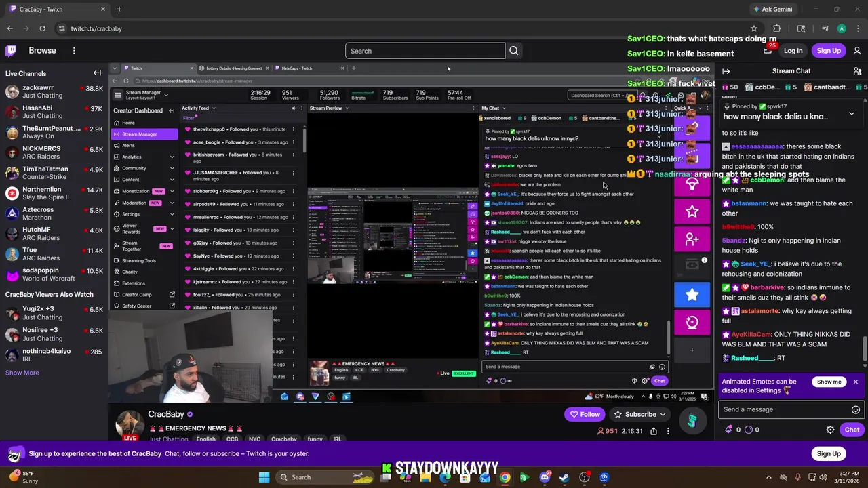Open the chat community icon
This screenshot has height=488, width=868.
857,71
